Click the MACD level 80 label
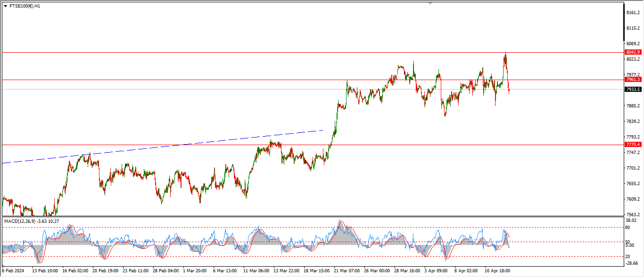The image size is (644, 277). click(628, 227)
